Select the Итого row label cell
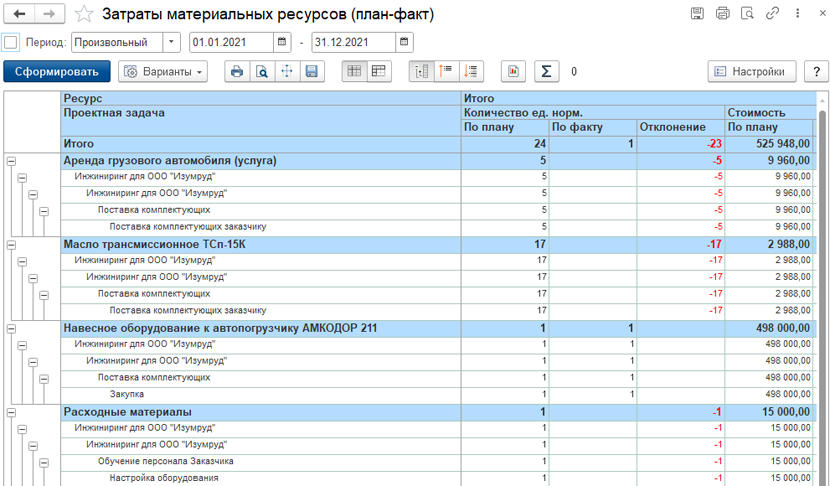This screenshot has width=830, height=486. pyautogui.click(x=260, y=144)
